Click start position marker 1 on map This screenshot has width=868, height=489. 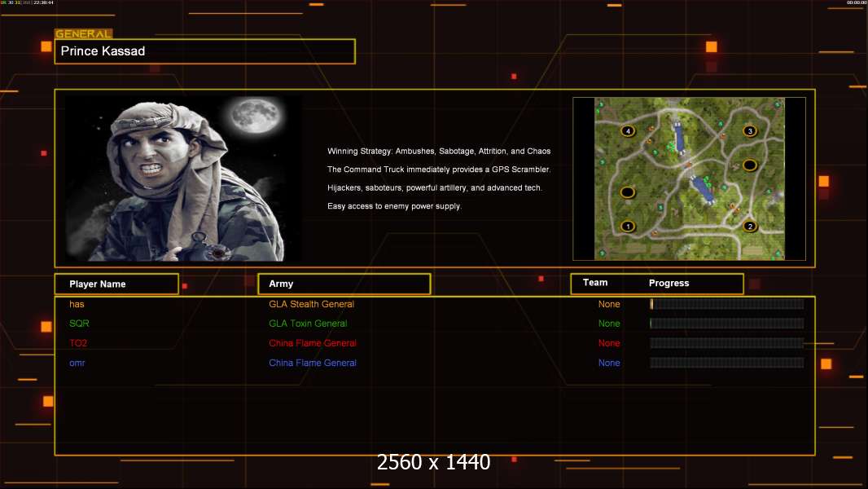tap(627, 226)
